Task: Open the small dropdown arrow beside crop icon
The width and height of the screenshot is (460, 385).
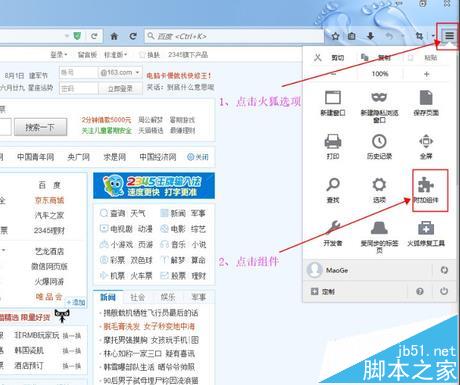Action: [433, 36]
